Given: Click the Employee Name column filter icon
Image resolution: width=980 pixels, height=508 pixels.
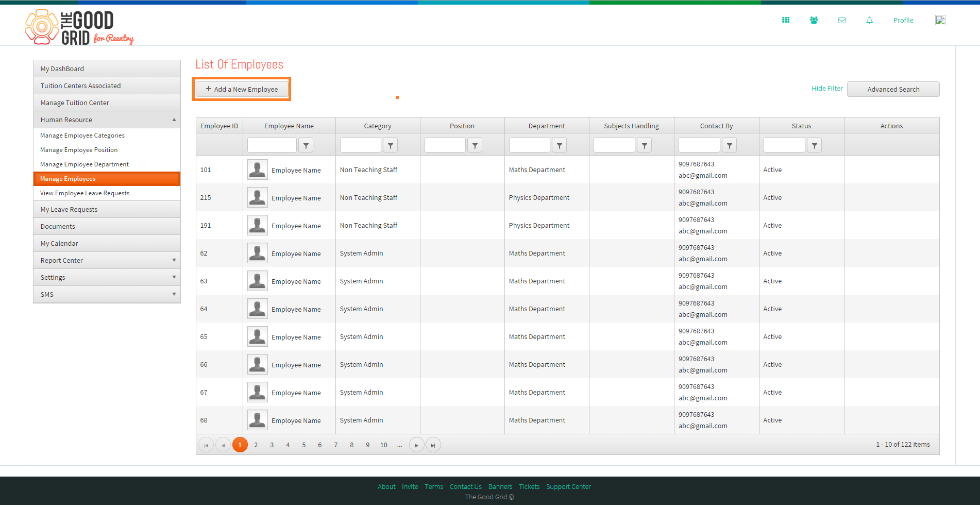Looking at the screenshot, I should [306, 145].
